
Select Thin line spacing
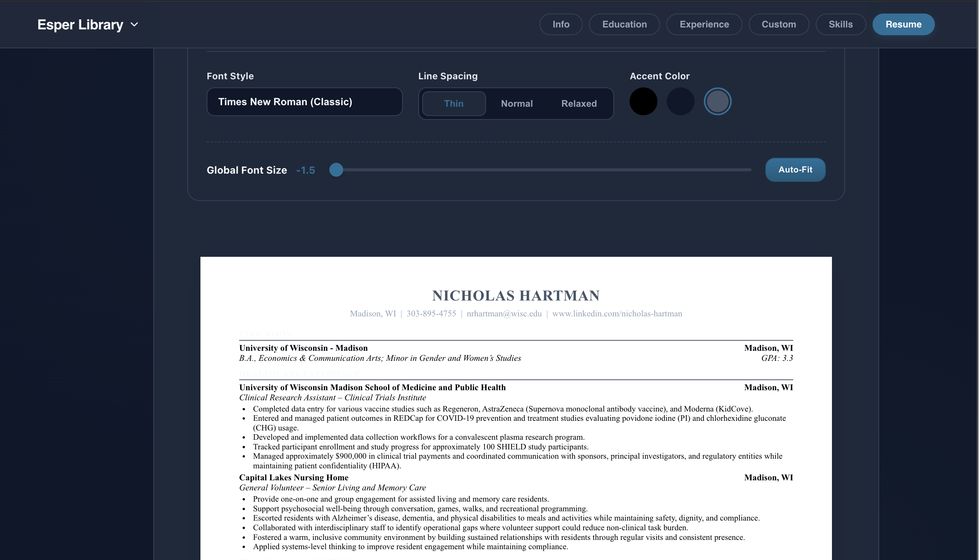click(x=454, y=103)
